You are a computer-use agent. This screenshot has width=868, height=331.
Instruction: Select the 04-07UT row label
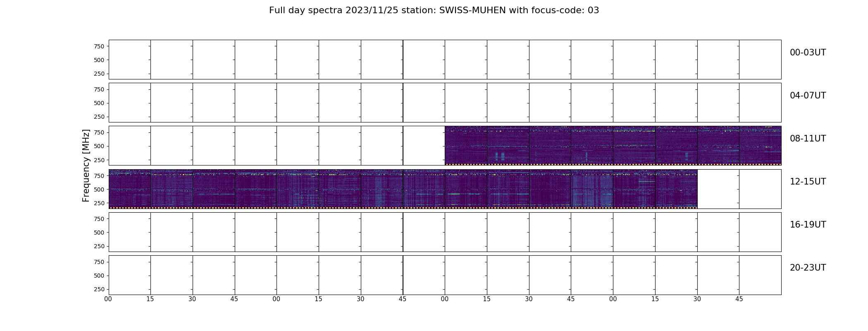click(x=808, y=96)
